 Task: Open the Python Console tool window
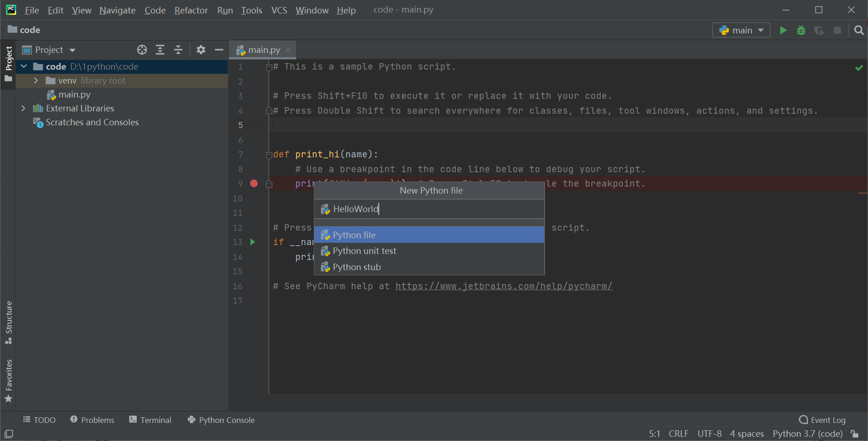[x=221, y=420]
